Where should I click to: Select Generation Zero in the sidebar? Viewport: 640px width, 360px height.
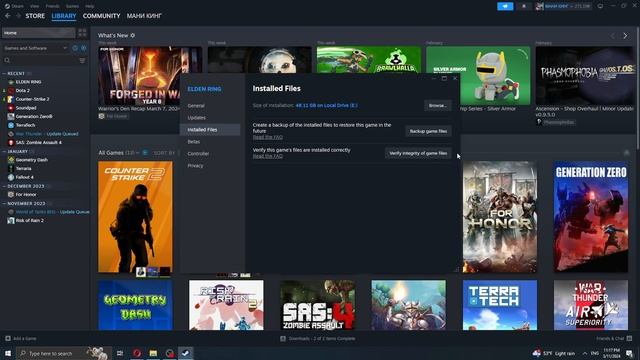coord(33,116)
